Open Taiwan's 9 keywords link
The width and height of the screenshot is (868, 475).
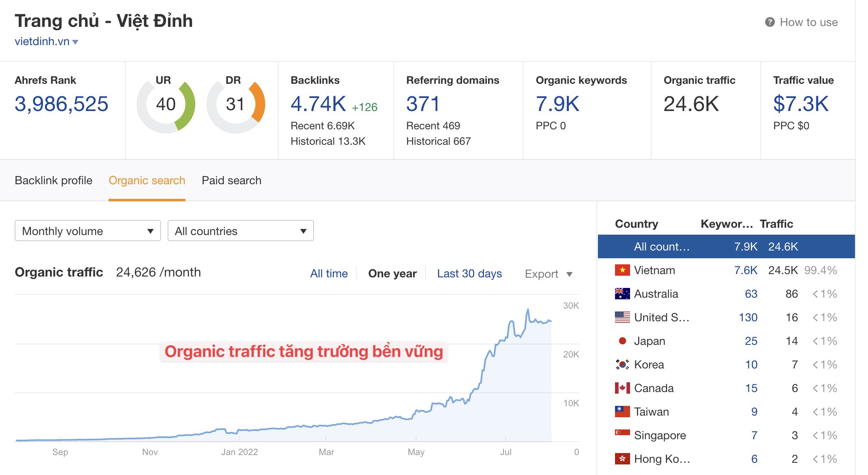click(x=754, y=412)
